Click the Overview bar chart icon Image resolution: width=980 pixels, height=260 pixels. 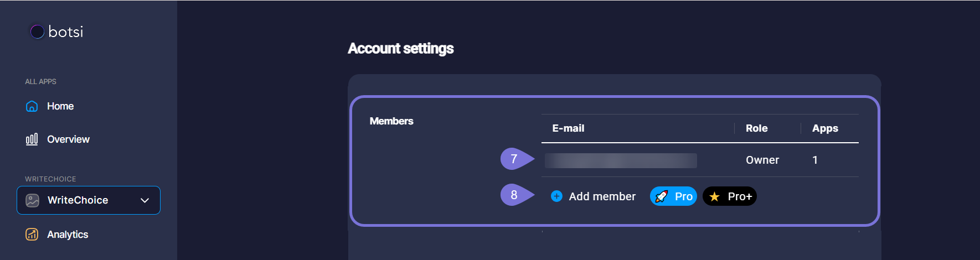click(32, 139)
